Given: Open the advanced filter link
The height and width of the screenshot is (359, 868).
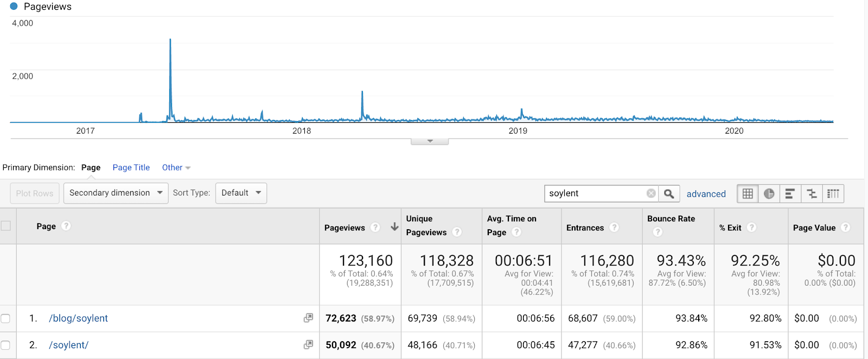Looking at the screenshot, I should 706,194.
